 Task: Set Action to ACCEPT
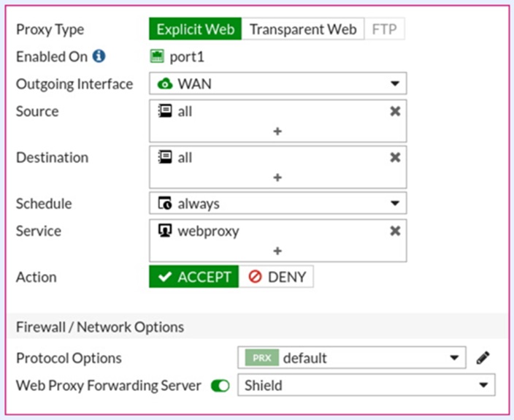pyautogui.click(x=194, y=277)
